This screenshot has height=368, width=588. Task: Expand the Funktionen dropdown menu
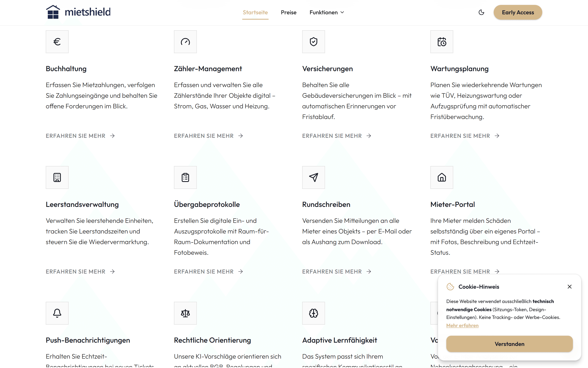327,12
